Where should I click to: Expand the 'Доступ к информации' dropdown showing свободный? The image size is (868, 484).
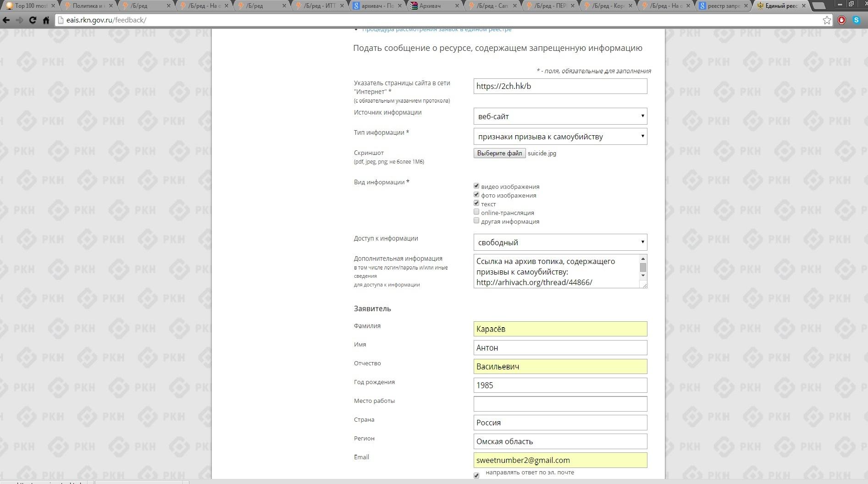coord(560,242)
